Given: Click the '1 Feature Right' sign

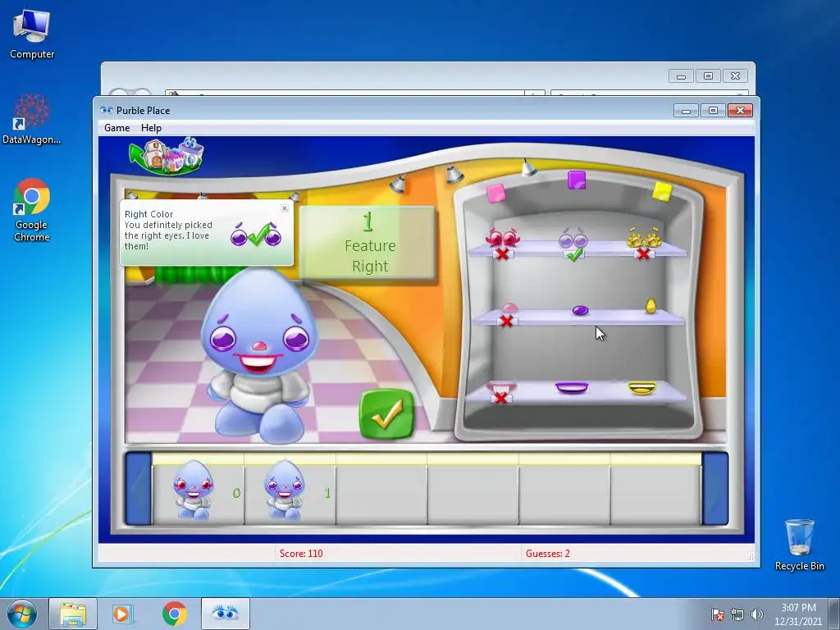Looking at the screenshot, I should click(x=367, y=243).
